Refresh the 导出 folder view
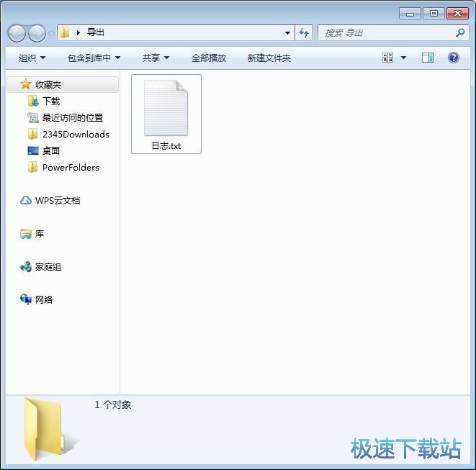The height and width of the screenshot is (470, 476). [x=304, y=33]
